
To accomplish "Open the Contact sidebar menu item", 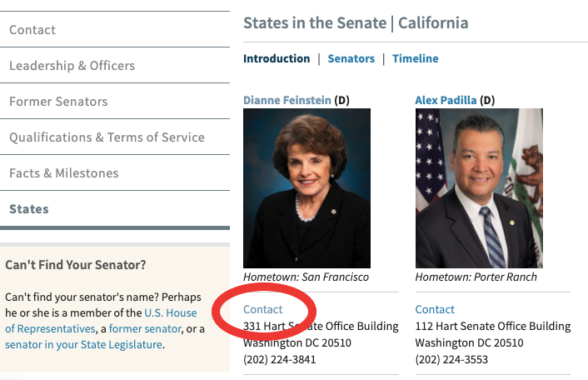I will (115, 30).
